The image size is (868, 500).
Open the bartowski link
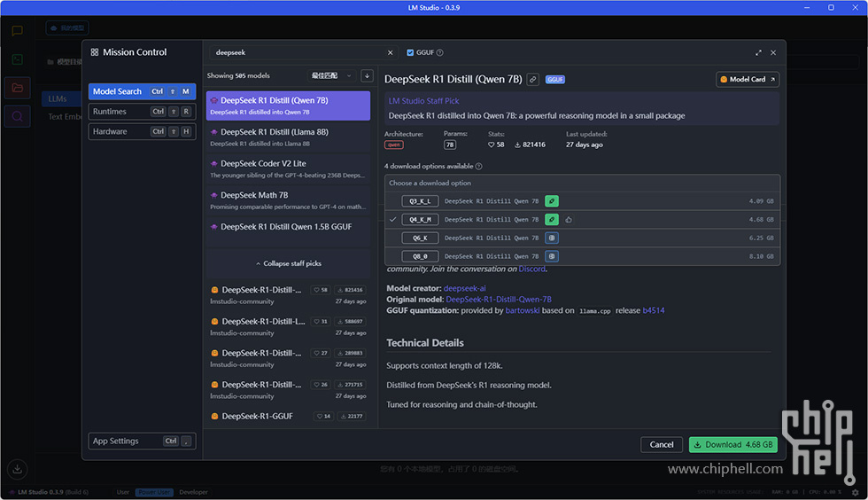[522, 310]
